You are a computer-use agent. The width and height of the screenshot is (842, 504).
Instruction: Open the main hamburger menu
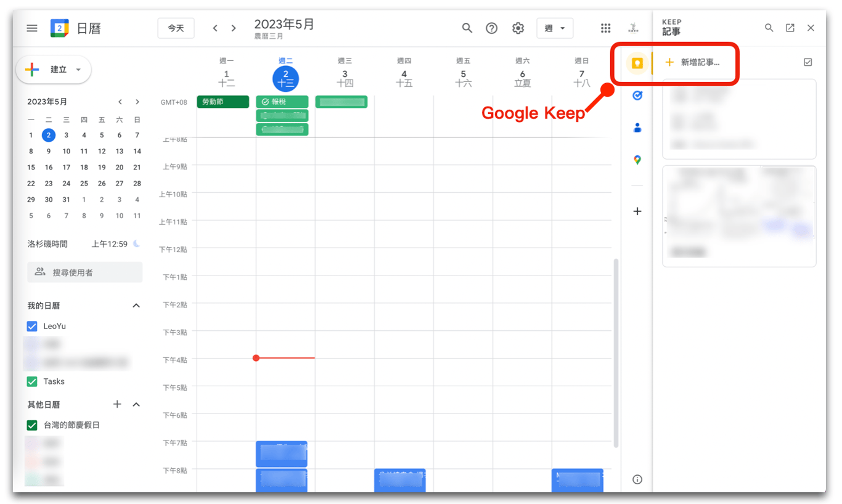[x=32, y=28]
